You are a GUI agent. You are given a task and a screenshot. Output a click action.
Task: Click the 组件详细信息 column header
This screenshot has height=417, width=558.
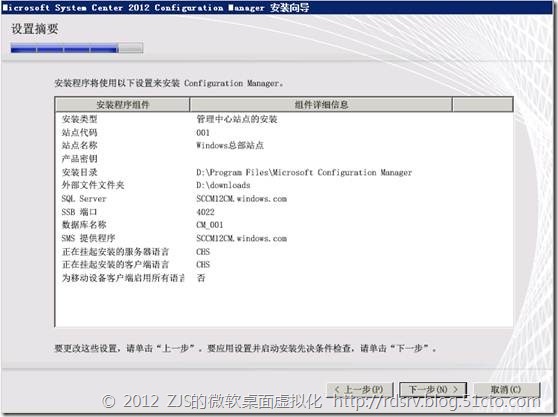tap(321, 105)
